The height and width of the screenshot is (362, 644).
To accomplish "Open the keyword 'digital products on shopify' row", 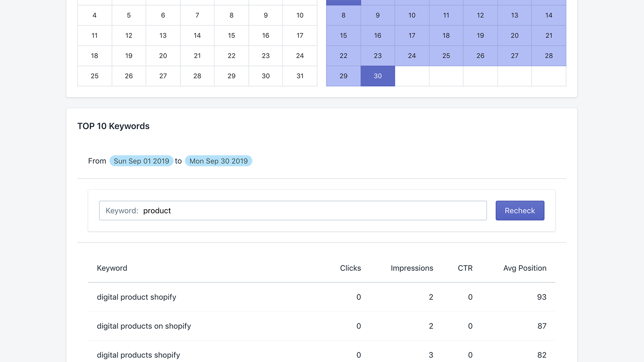I will (x=144, y=326).
